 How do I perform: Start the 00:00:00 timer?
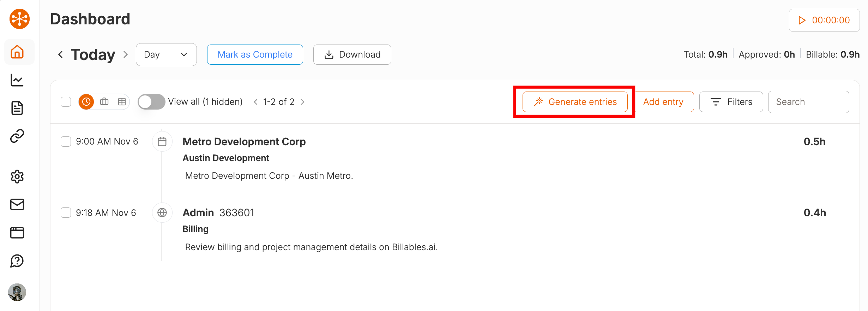(x=824, y=20)
